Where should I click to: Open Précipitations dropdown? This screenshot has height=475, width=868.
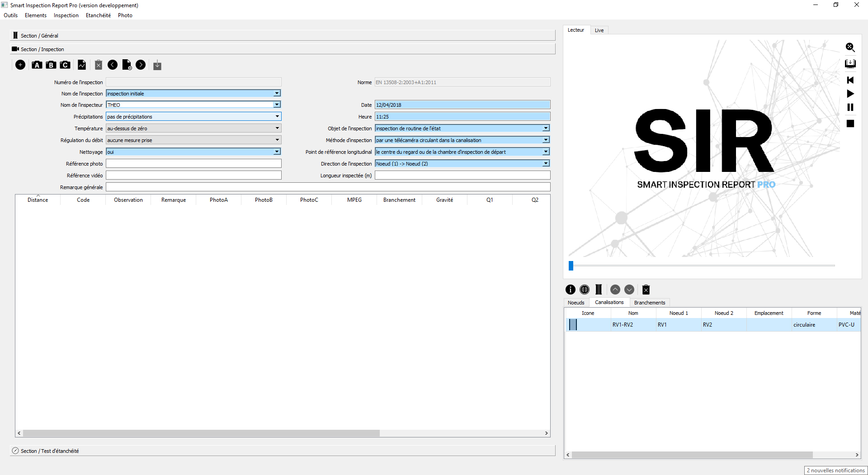pos(277,117)
